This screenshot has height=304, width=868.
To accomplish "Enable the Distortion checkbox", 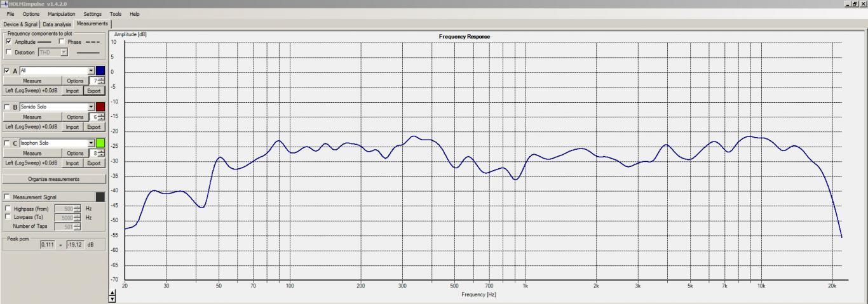I will [8, 52].
